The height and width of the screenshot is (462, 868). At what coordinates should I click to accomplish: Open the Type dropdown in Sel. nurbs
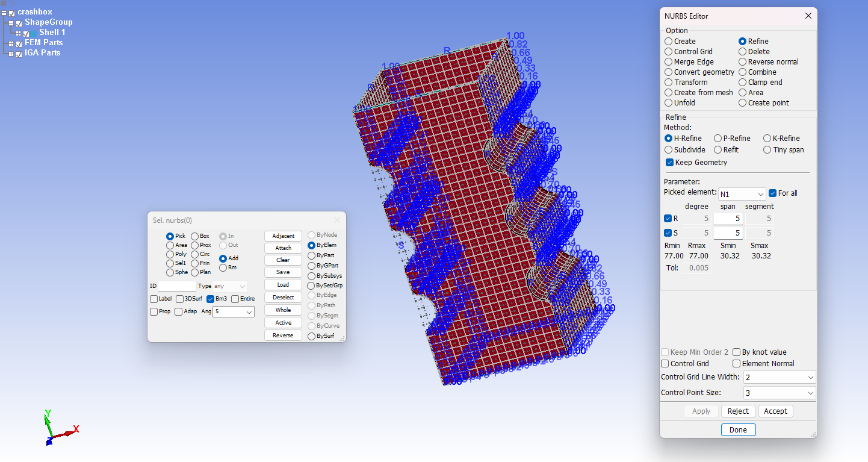(229, 286)
